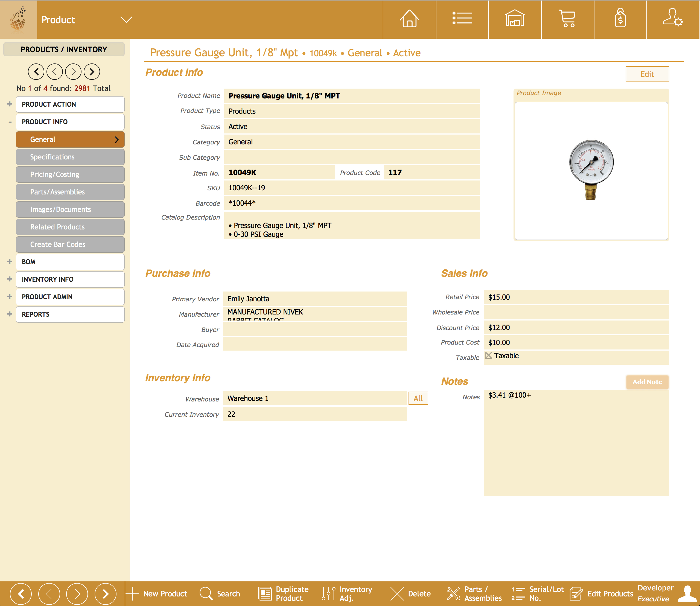Click the Duplicate Product icon
The width and height of the screenshot is (700, 606).
tap(265, 594)
